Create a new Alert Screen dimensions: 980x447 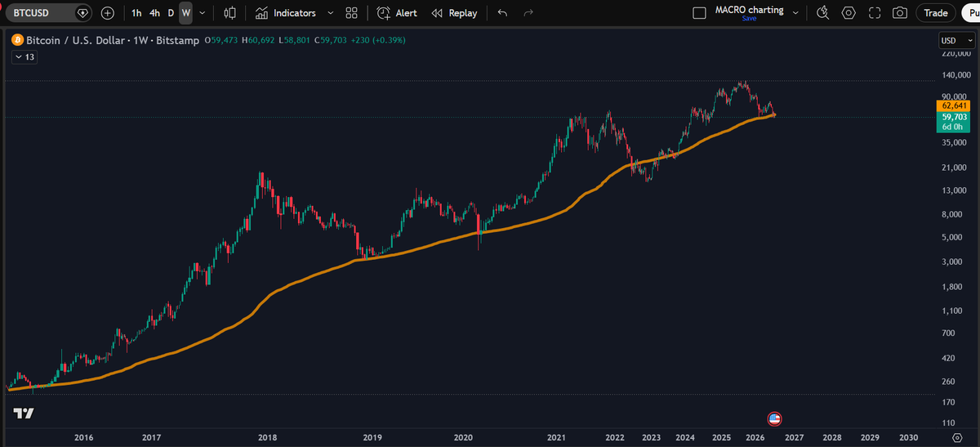point(397,13)
